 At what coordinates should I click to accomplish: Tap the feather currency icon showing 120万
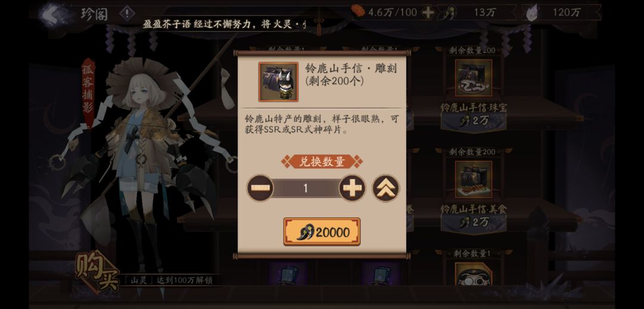[534, 13]
